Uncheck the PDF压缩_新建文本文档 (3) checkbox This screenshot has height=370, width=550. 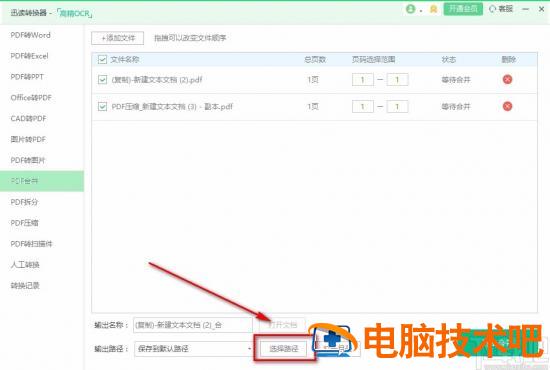[x=102, y=106]
